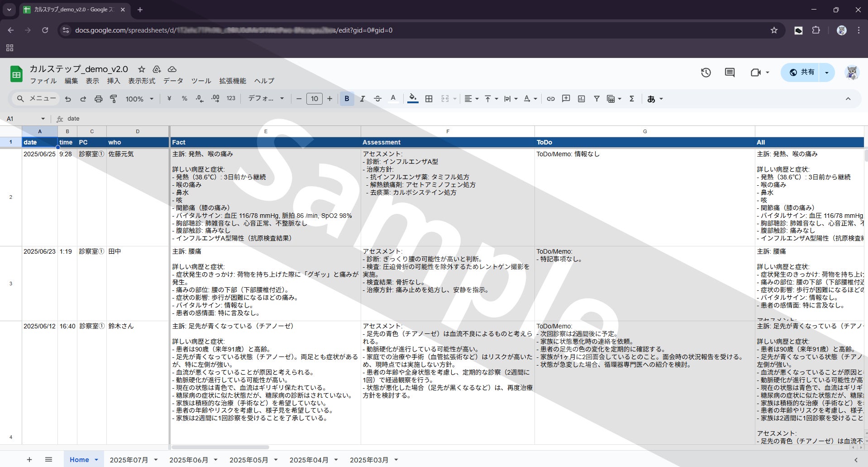Create a filter with funnel icon

(597, 99)
